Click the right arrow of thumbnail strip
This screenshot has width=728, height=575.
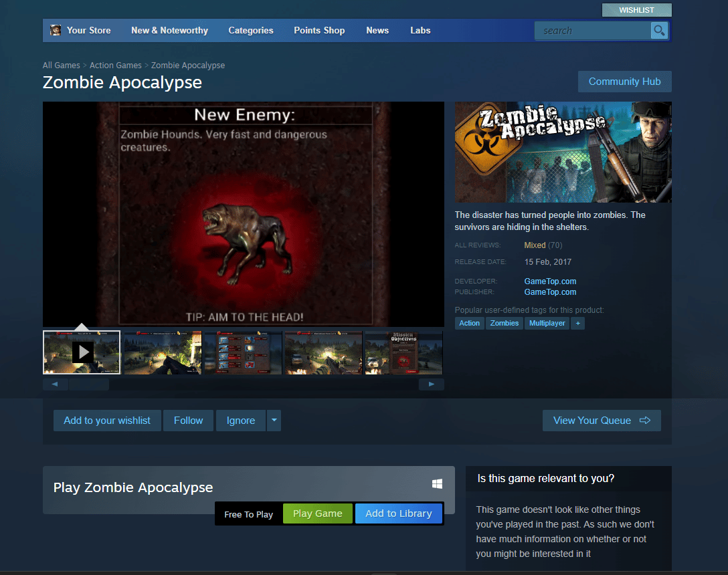tap(432, 384)
